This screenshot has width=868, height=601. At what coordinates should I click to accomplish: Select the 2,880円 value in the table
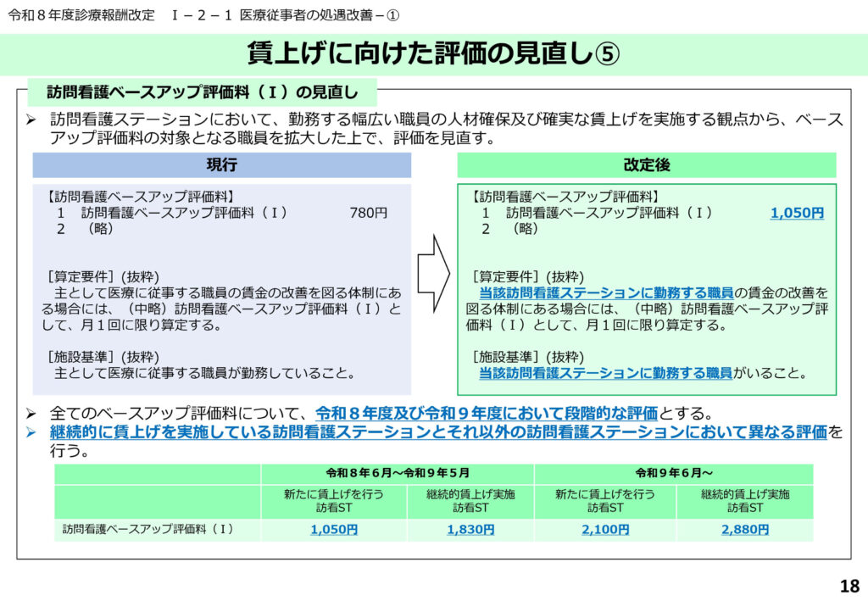click(x=745, y=530)
